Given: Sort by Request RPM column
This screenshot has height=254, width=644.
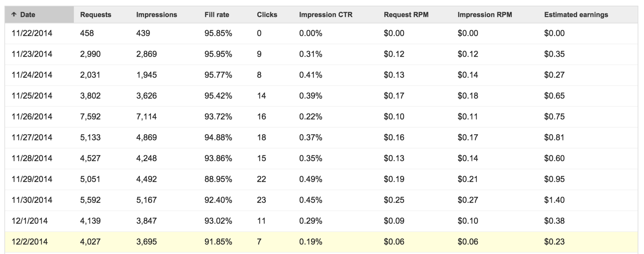Looking at the screenshot, I should (406, 15).
